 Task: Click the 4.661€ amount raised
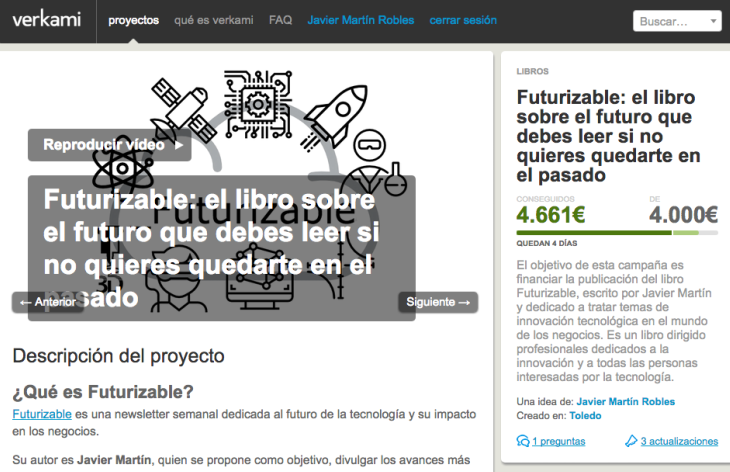(x=551, y=215)
